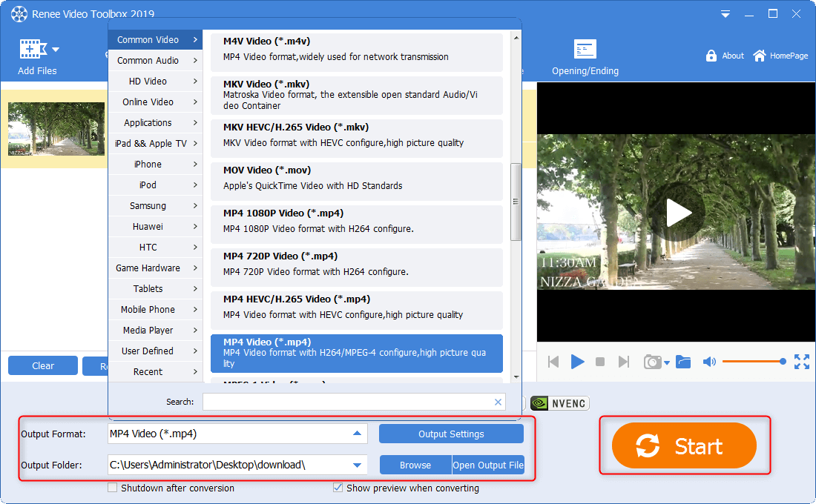
Task: Click the Output Settings button
Action: pyautogui.click(x=451, y=434)
